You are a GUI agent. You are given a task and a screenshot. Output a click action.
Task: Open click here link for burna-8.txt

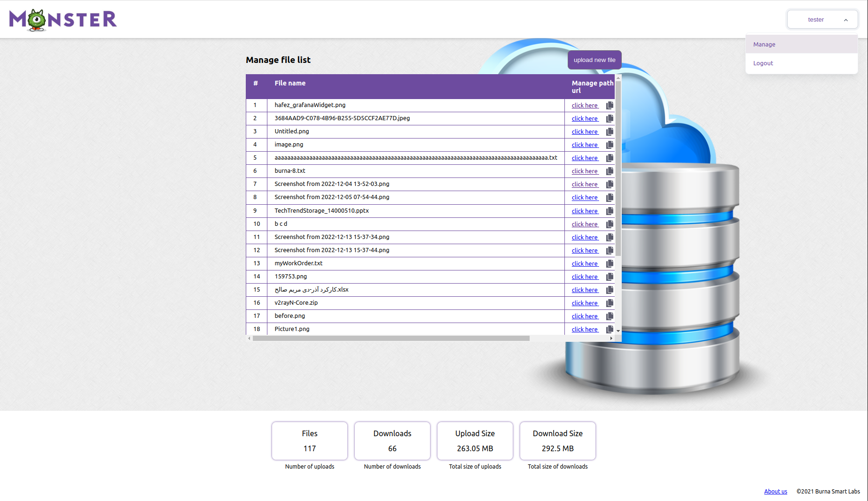(x=585, y=171)
